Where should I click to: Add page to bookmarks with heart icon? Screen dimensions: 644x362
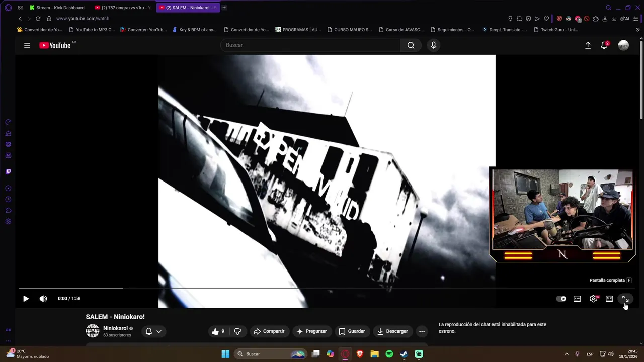coord(546,19)
